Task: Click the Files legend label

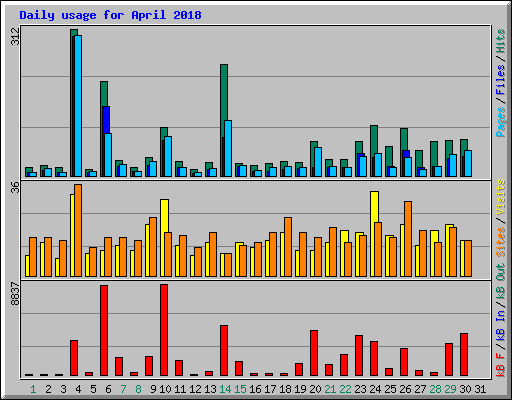Action: pyautogui.click(x=501, y=80)
